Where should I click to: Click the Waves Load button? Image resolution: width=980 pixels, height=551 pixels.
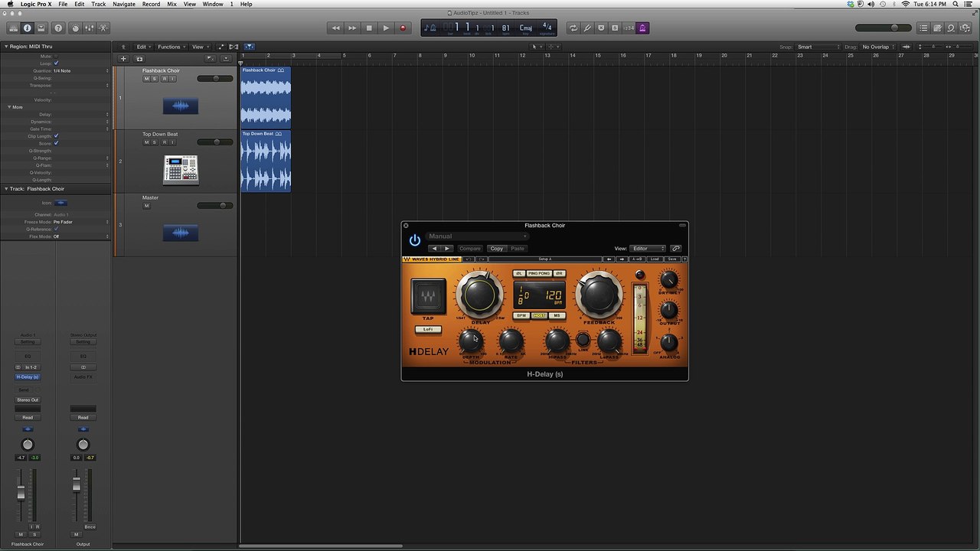[655, 259]
